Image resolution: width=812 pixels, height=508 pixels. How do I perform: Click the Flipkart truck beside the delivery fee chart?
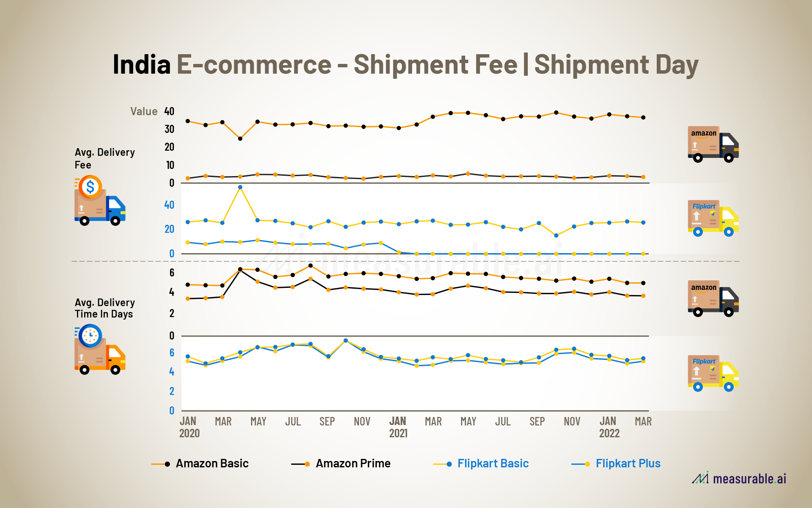[713, 218]
